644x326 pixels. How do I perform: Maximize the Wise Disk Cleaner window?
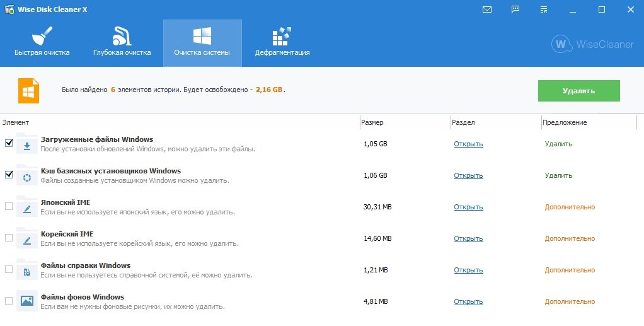pyautogui.click(x=602, y=9)
